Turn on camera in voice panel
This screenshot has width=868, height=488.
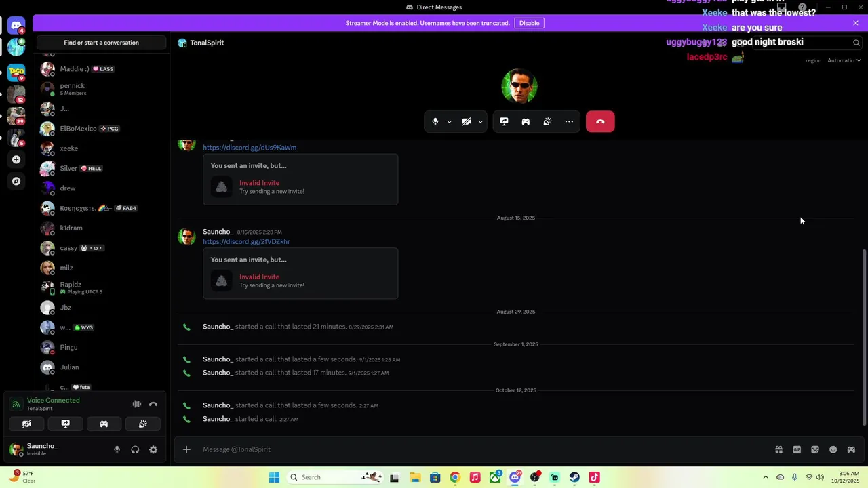26,424
